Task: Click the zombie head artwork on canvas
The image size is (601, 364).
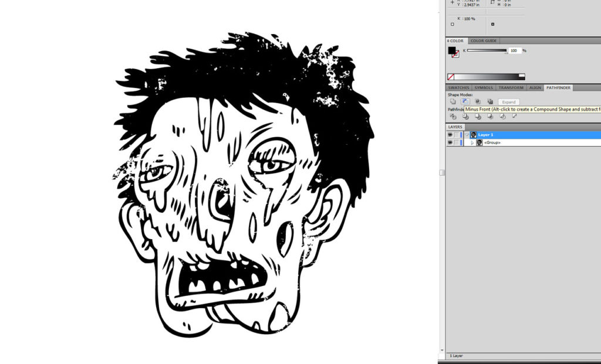Action: click(244, 184)
